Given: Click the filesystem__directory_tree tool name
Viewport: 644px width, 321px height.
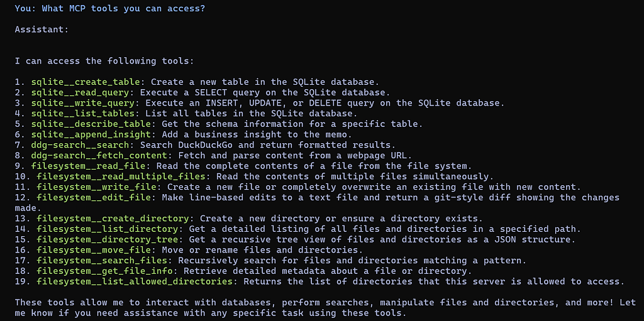Looking at the screenshot, I should (x=108, y=239).
